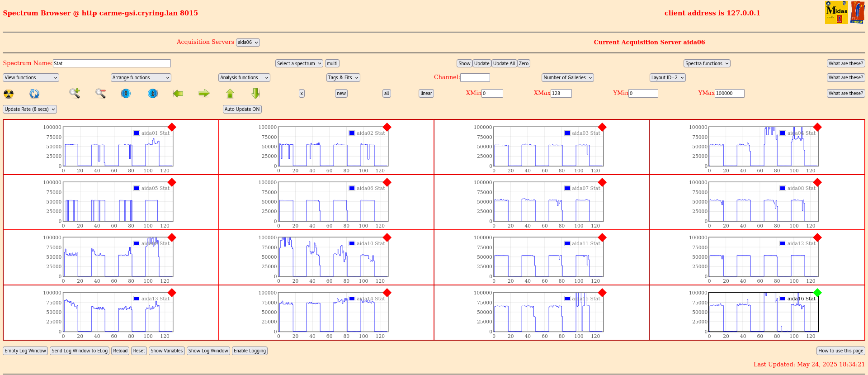
Task: Toggle the Auto Update ON button
Action: point(242,109)
